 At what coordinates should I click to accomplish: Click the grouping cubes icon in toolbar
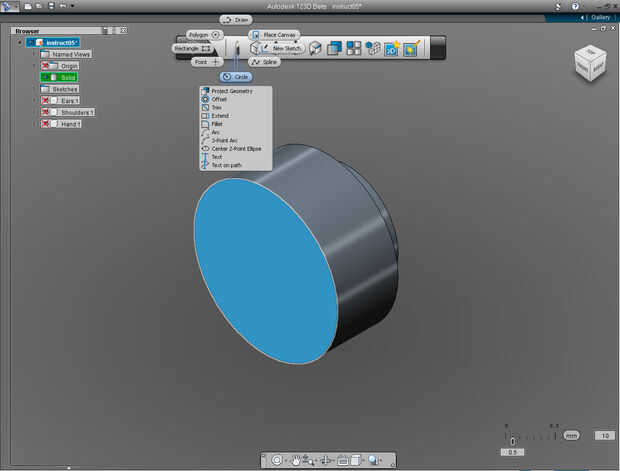click(372, 48)
